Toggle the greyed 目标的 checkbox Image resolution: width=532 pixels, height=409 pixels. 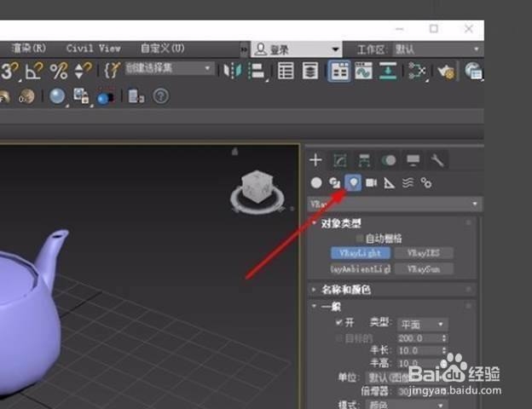[338, 338]
